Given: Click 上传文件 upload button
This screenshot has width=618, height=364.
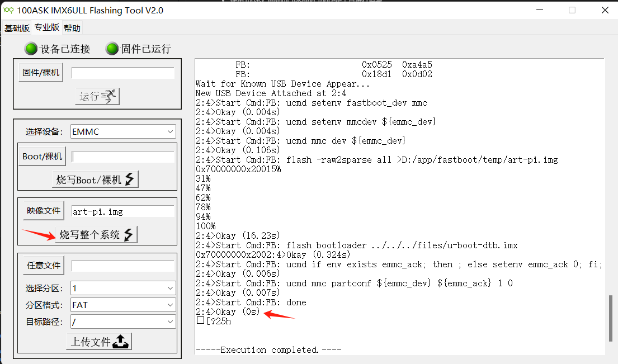Looking at the screenshot, I should (99, 342).
